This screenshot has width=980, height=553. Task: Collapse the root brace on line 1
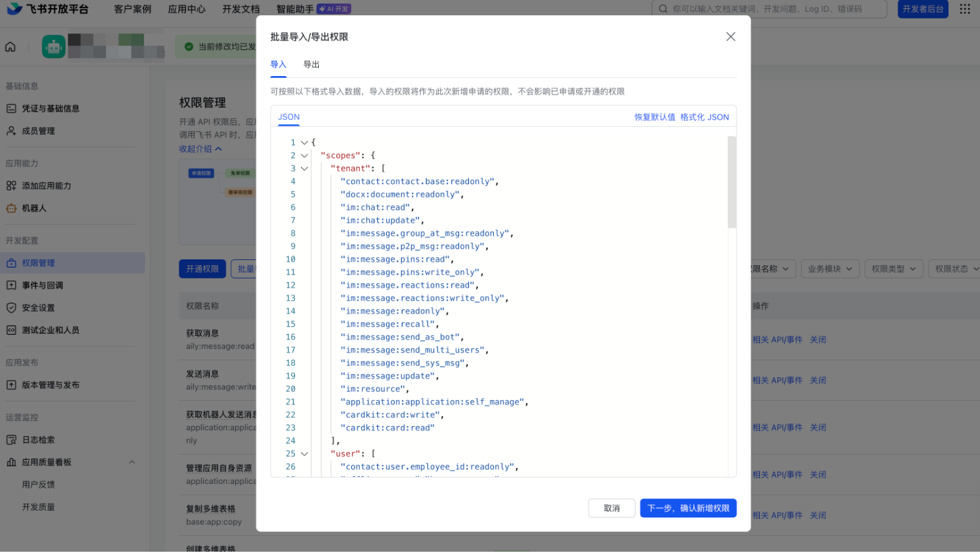[304, 143]
